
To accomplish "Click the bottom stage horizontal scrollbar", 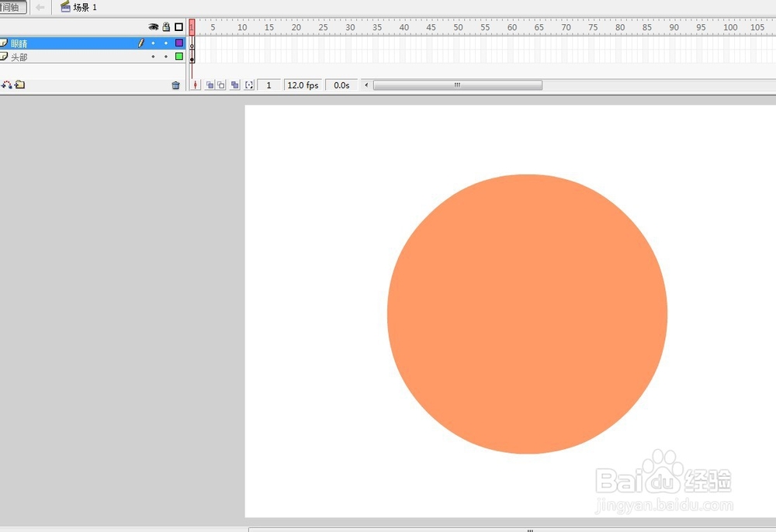I will coord(512,530).
